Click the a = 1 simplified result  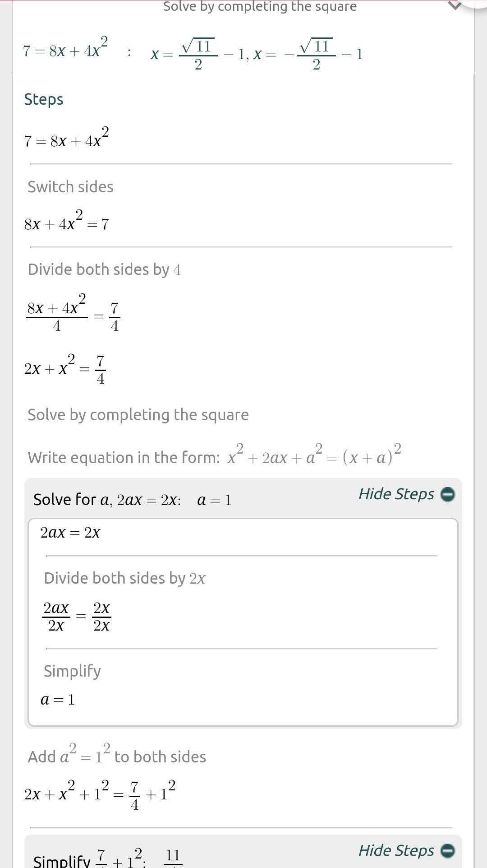pyautogui.click(x=58, y=700)
